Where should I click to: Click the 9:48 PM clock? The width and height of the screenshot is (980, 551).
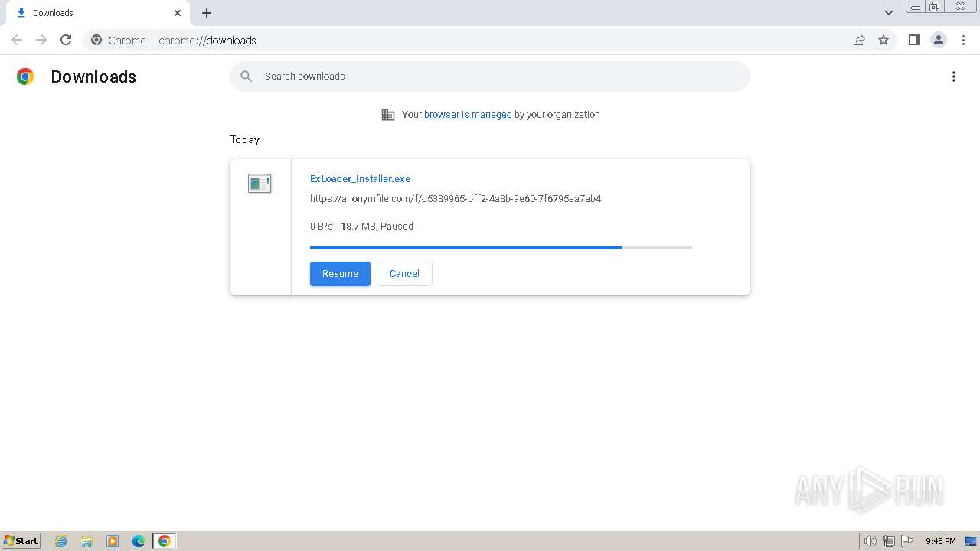(x=940, y=541)
